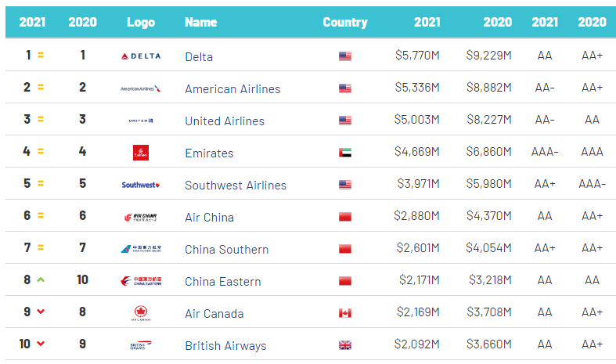This screenshot has width=616, height=364.
Task: Click the UAE flag for Emirates
Action: [345, 153]
